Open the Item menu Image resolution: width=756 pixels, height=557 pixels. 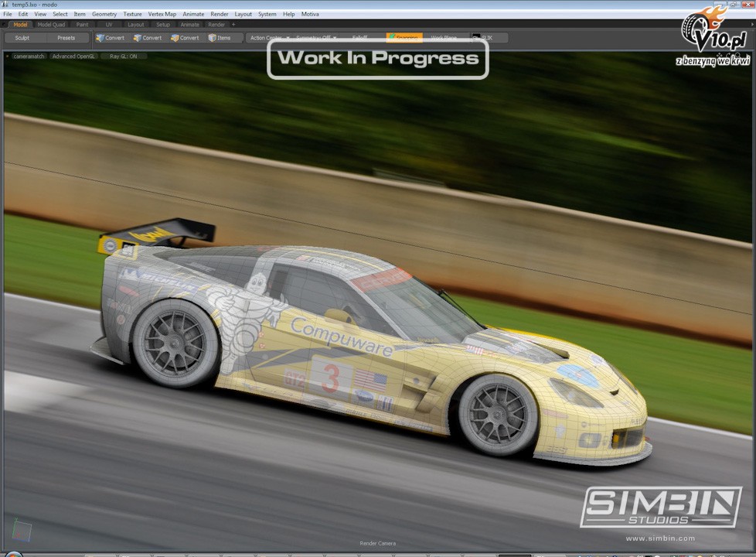click(80, 14)
